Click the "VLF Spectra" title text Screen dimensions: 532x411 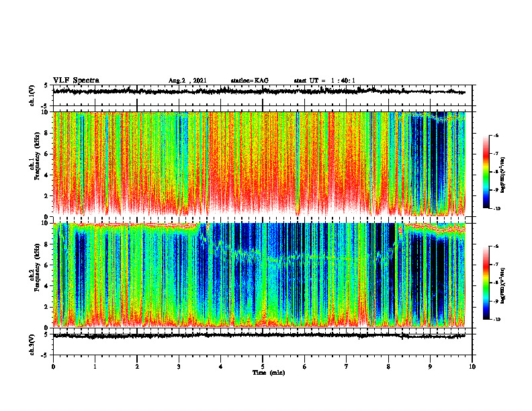coord(76,81)
